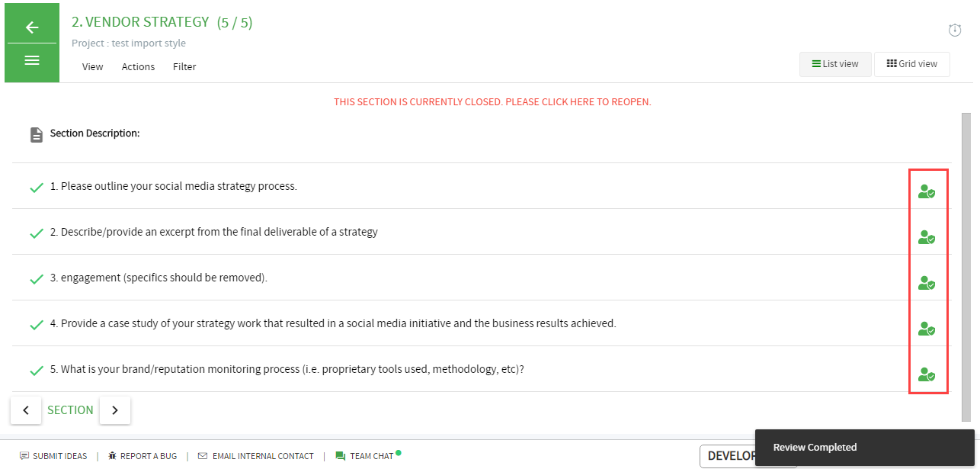Click reviewer icon for question 3
The image size is (980, 469).
tap(927, 284)
